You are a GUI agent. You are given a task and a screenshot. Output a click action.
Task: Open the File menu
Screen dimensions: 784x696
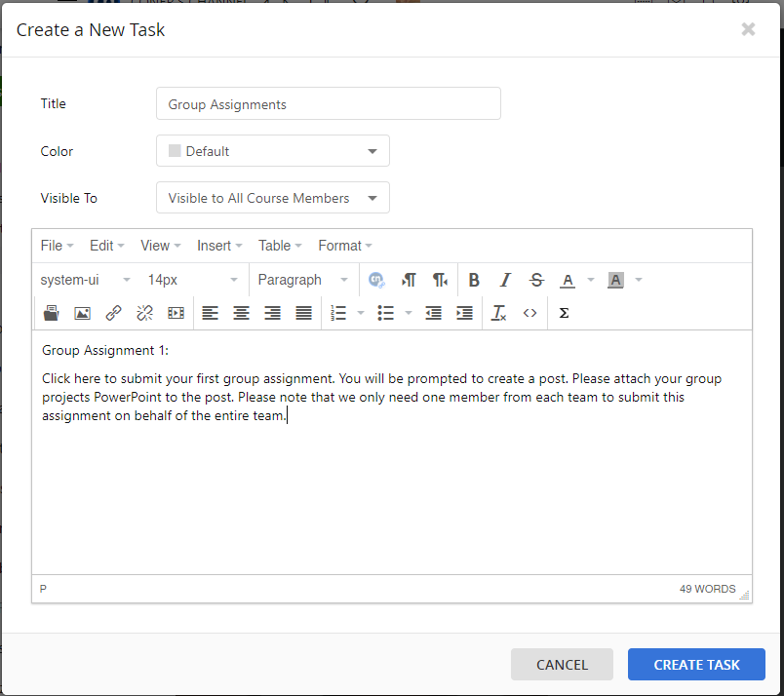tap(57, 246)
